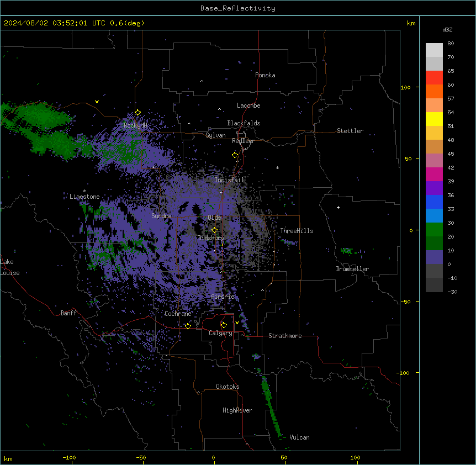This screenshot has width=476, height=465.
Task: Click the white plus marker north of Drumheller
Action: click(x=338, y=207)
